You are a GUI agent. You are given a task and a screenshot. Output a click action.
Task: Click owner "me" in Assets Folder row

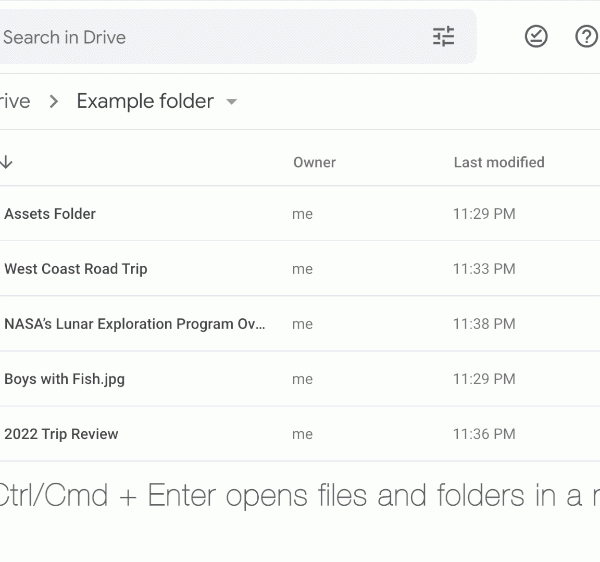[302, 214]
